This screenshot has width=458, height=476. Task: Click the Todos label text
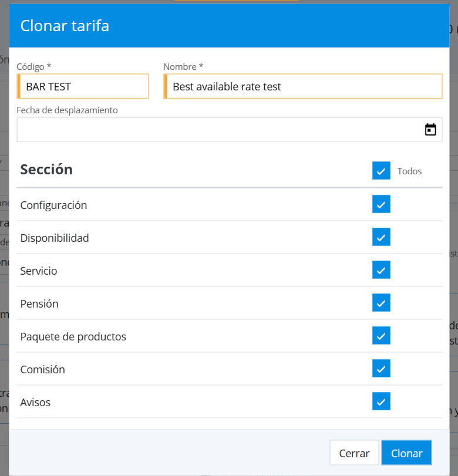click(409, 171)
